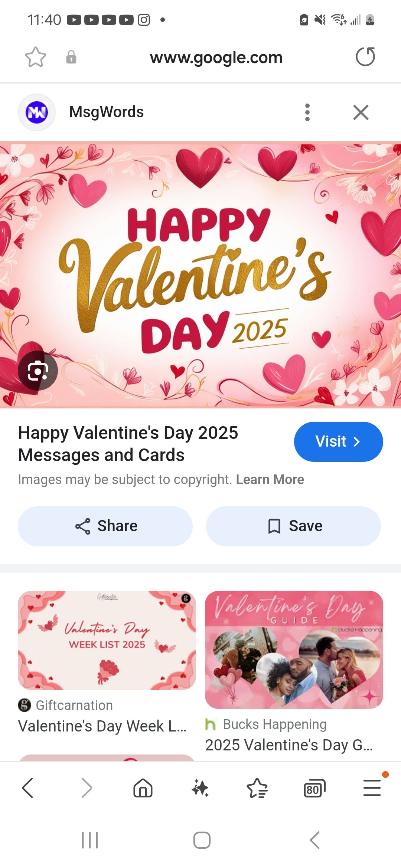
Task: Visit the MsgWords page
Action: pos(338,441)
